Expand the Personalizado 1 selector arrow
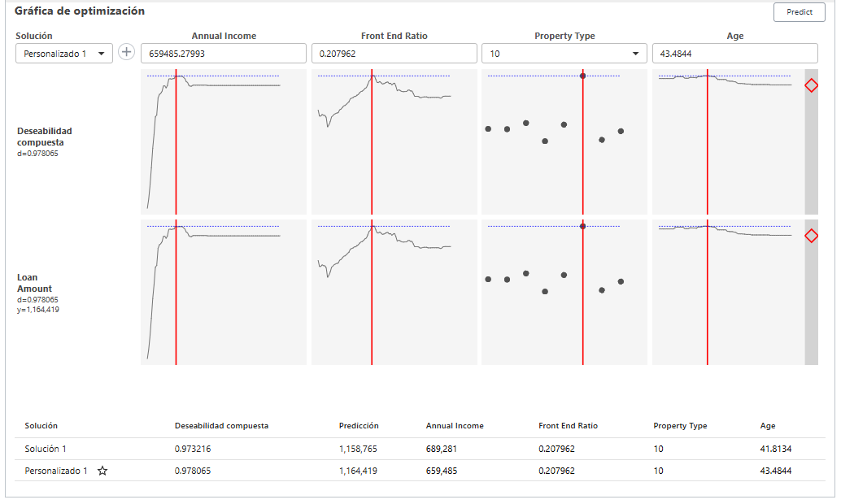 click(x=102, y=52)
